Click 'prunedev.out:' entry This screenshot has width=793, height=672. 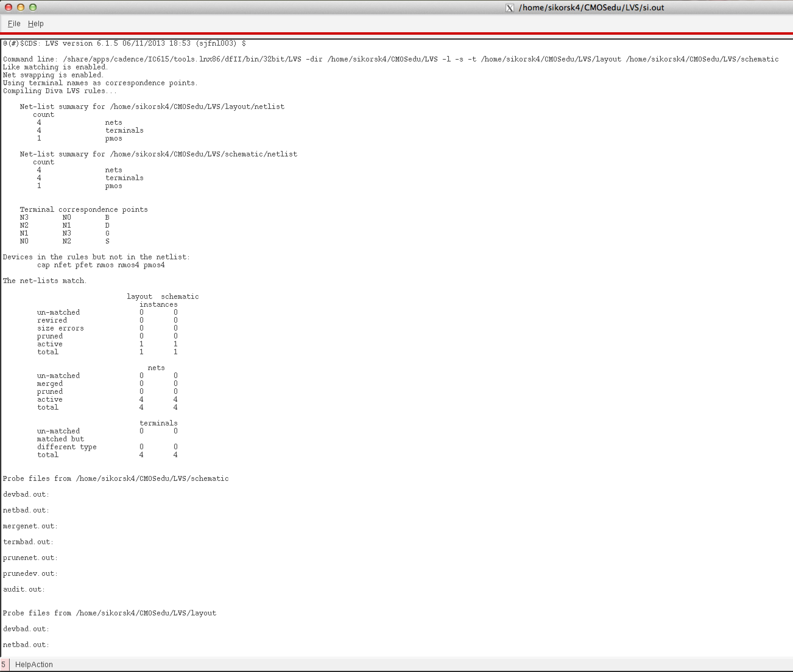(x=30, y=574)
